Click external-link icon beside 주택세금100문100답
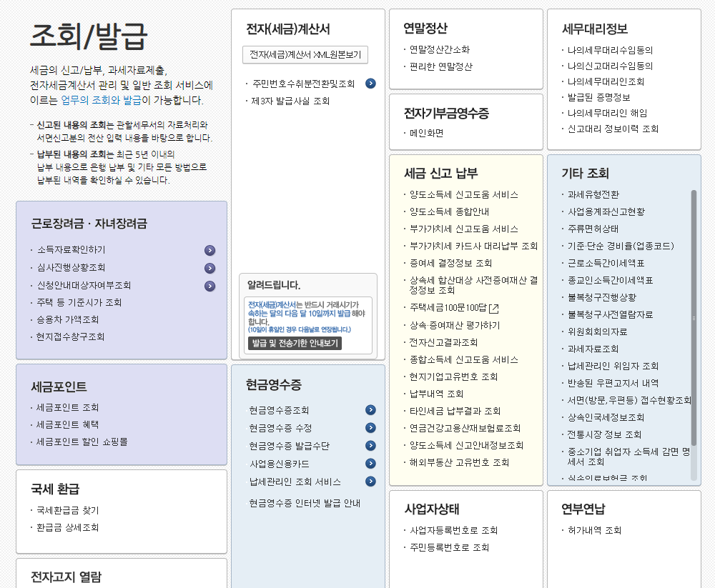715x588 pixels. point(494,309)
